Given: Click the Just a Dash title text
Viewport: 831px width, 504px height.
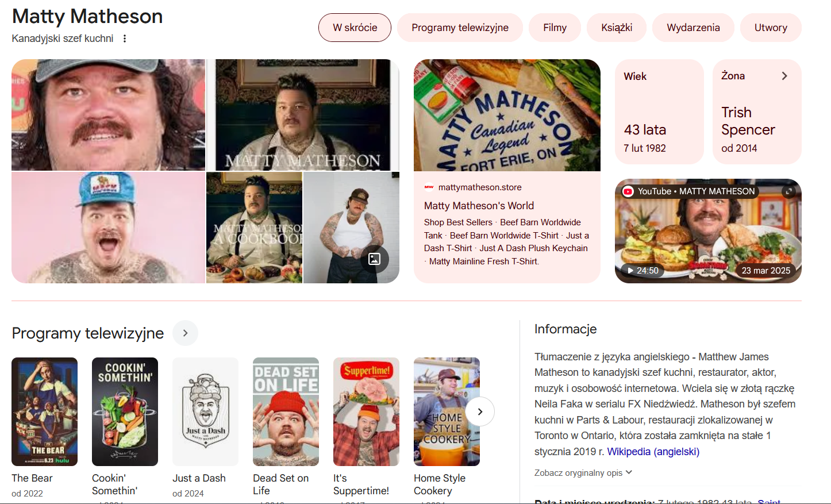Looking at the screenshot, I should click(199, 478).
